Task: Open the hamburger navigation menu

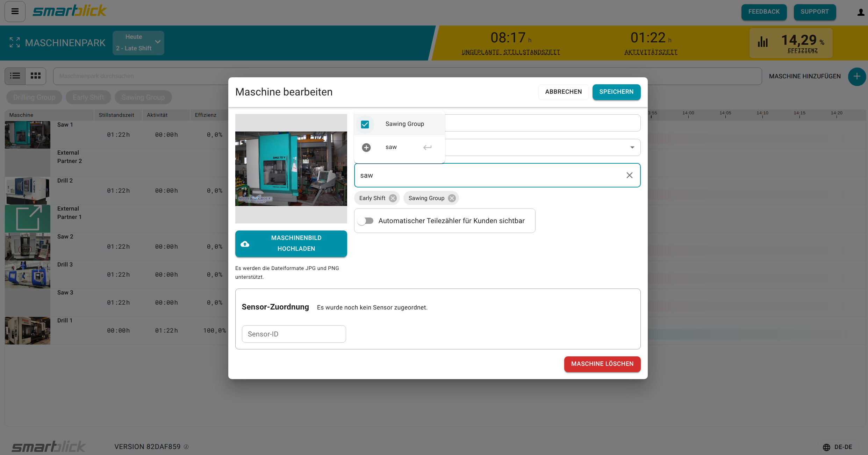Action: coord(15,12)
